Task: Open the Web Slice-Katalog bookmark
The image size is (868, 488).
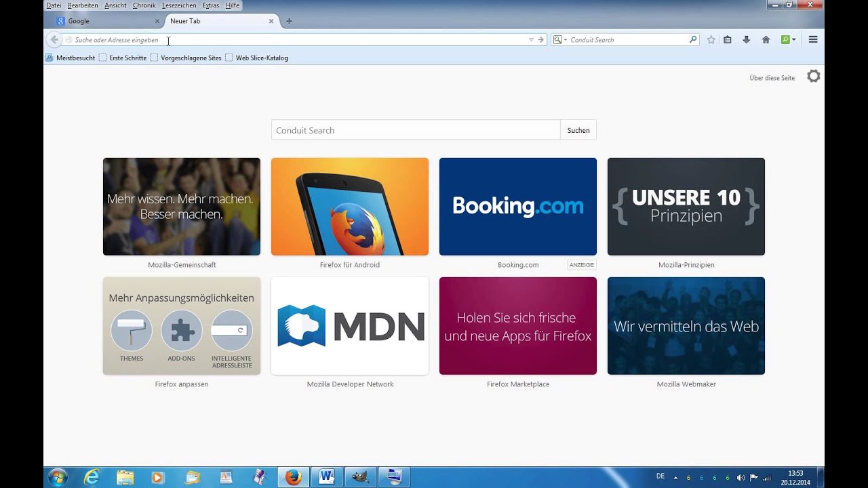Action: tap(256, 58)
